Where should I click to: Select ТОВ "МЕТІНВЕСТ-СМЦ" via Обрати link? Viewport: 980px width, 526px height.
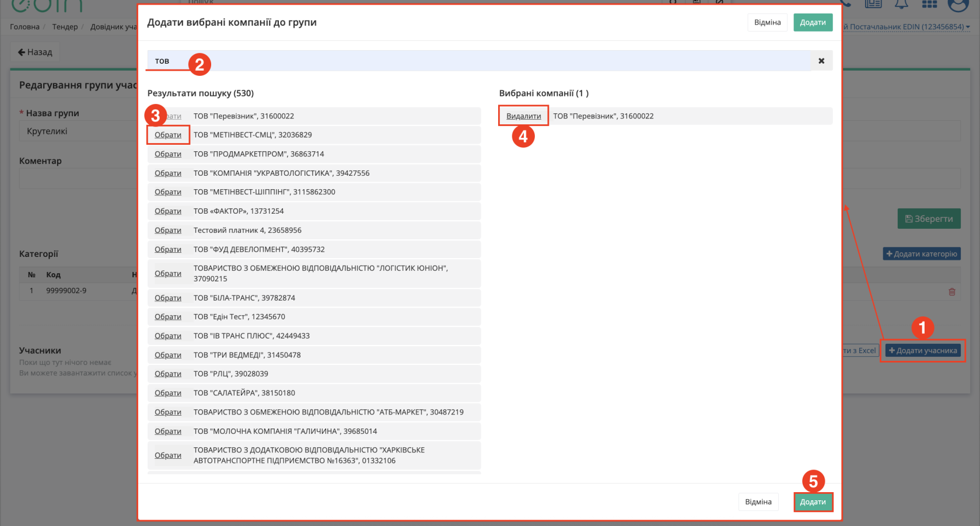pyautogui.click(x=168, y=135)
